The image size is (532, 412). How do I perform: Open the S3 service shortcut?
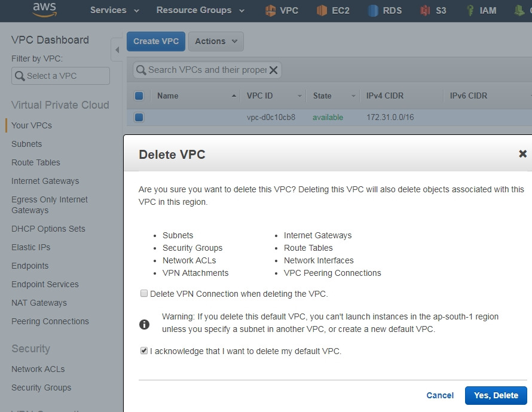[433, 11]
